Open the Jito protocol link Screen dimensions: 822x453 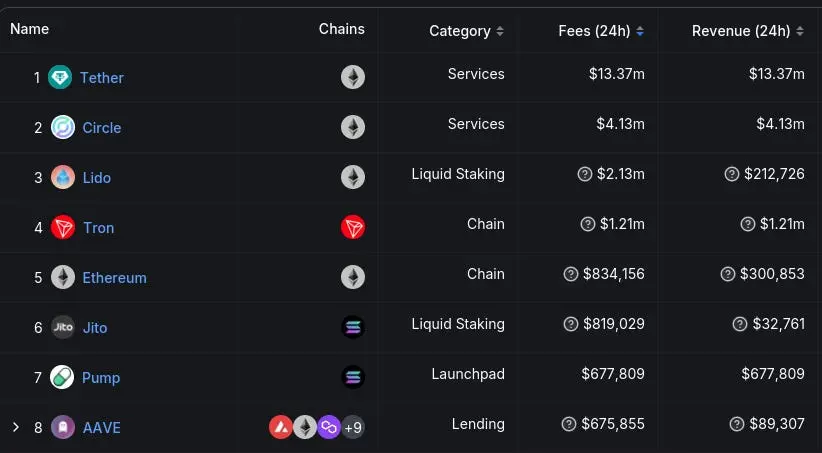95,328
